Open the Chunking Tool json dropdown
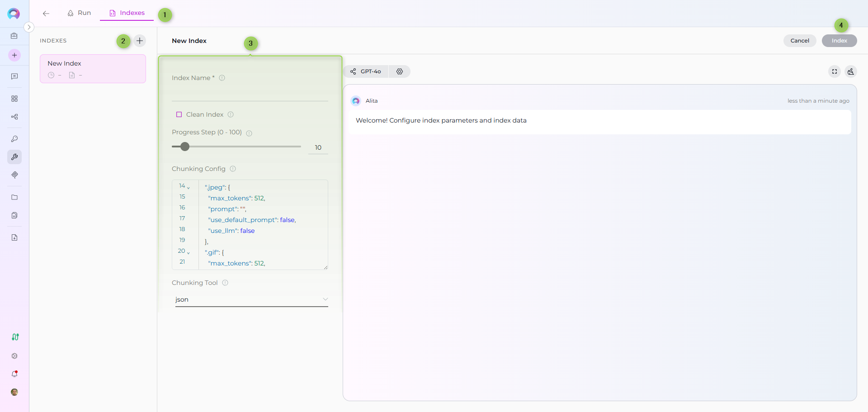The image size is (868, 412). (251, 299)
